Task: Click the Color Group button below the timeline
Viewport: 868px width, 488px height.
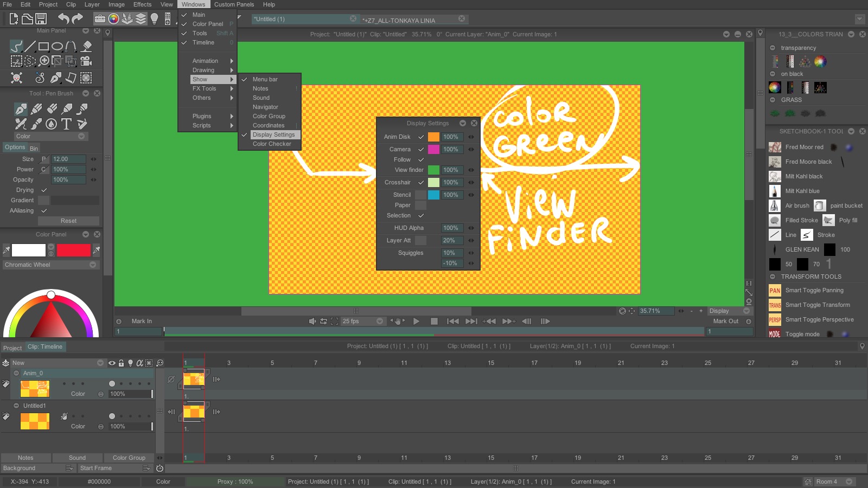Action: click(129, 458)
